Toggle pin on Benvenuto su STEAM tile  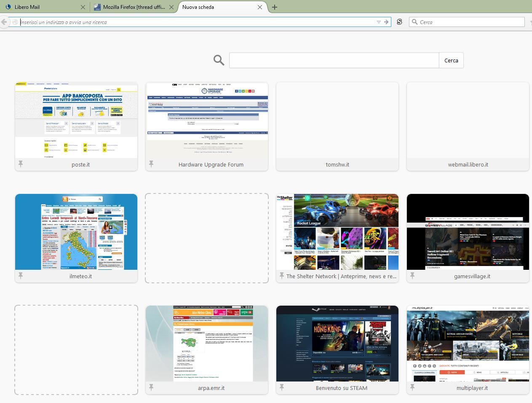[x=282, y=387]
